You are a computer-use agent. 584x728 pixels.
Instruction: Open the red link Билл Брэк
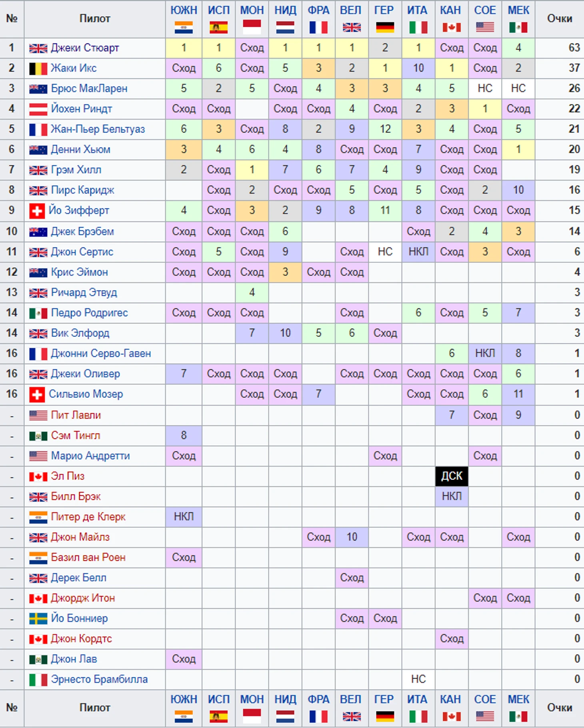(x=76, y=497)
